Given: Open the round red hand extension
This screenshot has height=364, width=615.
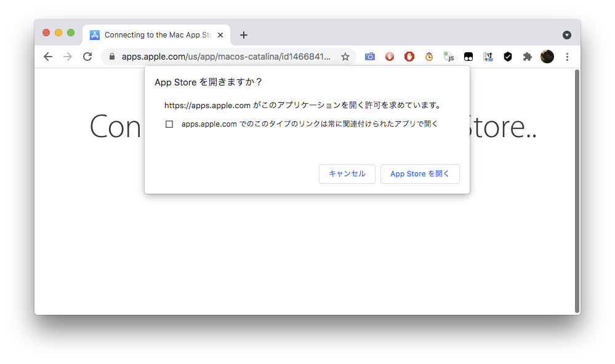Looking at the screenshot, I should 390,57.
